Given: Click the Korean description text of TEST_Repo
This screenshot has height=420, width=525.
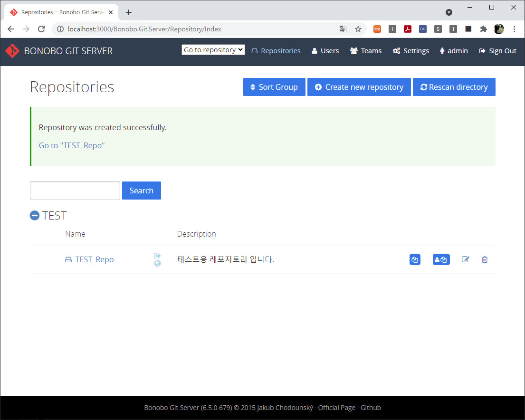Looking at the screenshot, I should pyautogui.click(x=226, y=259).
